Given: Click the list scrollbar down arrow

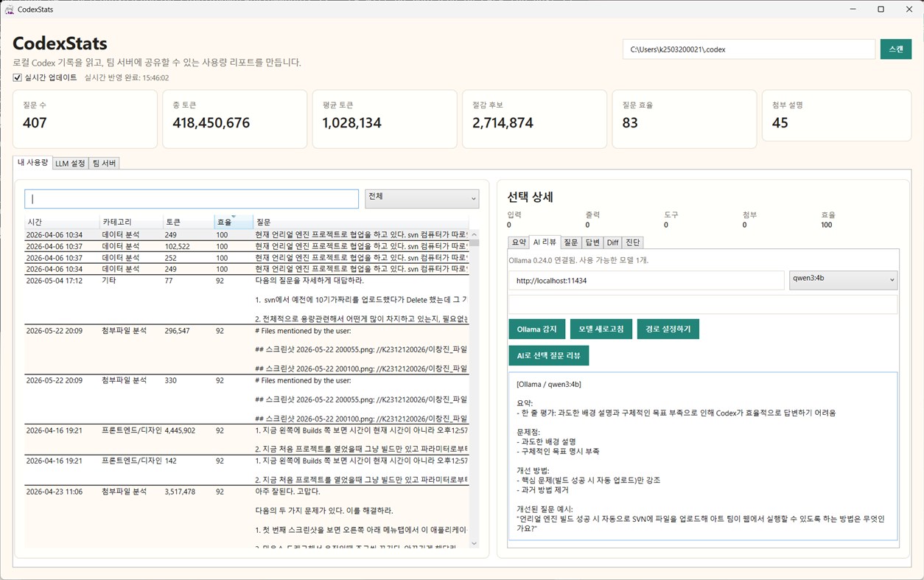Looking at the screenshot, I should coord(474,543).
